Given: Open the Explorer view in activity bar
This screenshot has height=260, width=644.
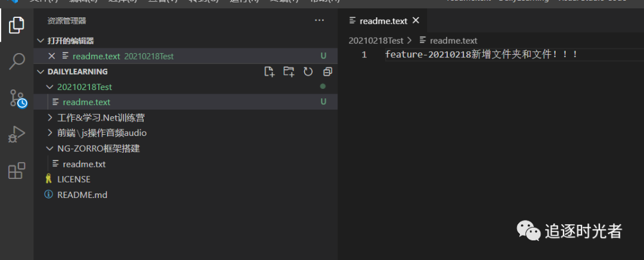Looking at the screenshot, I should click(x=17, y=26).
